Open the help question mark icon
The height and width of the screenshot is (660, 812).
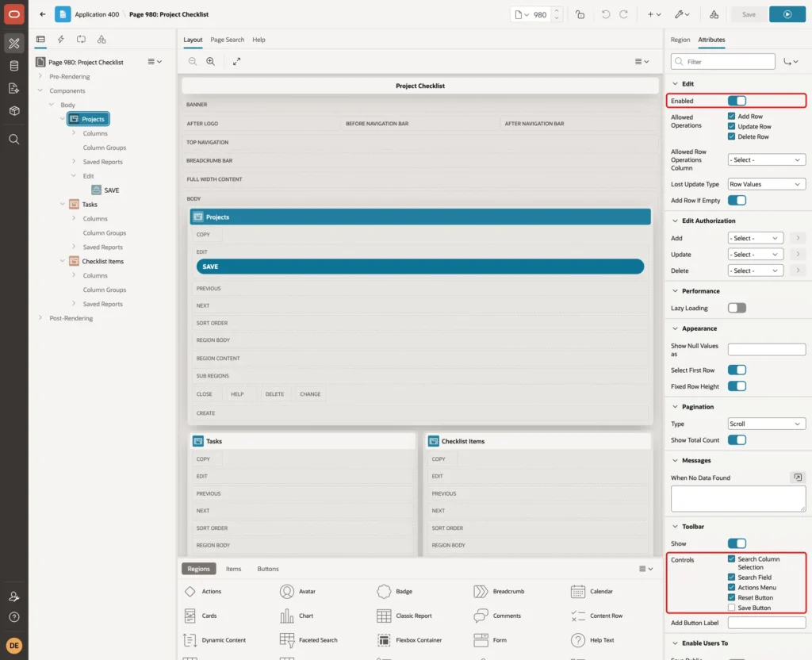click(x=14, y=617)
